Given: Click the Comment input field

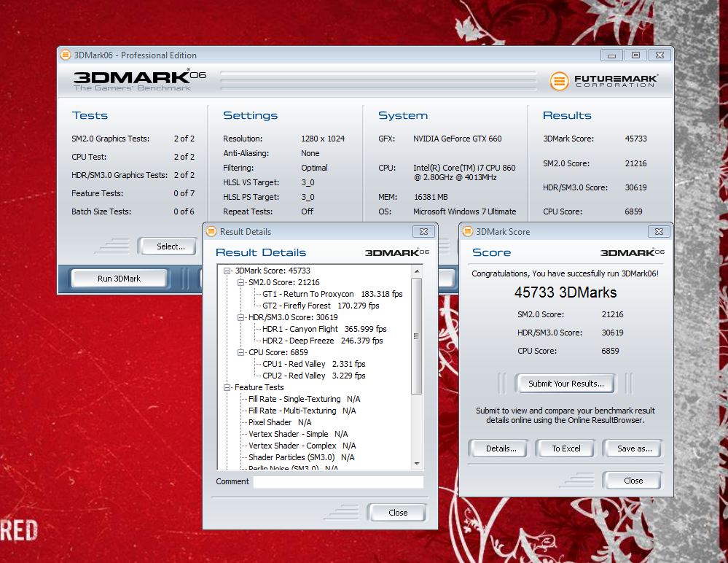Looking at the screenshot, I should click(x=338, y=482).
